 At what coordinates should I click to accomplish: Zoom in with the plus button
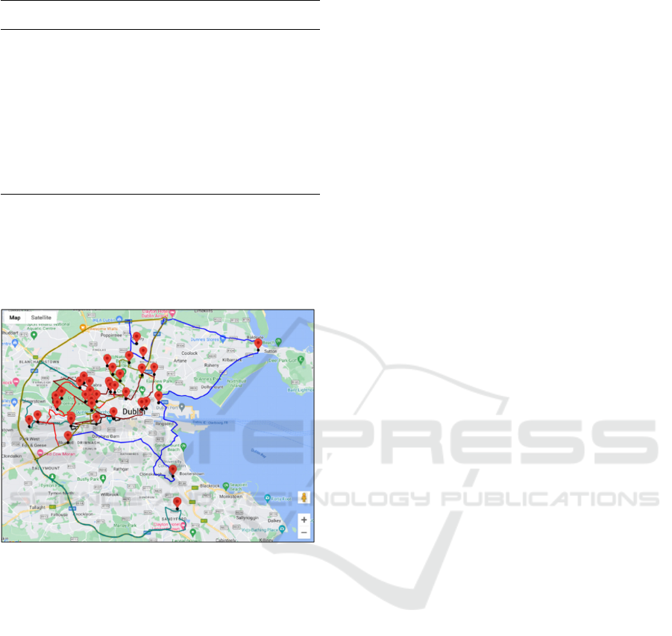pos(304,520)
